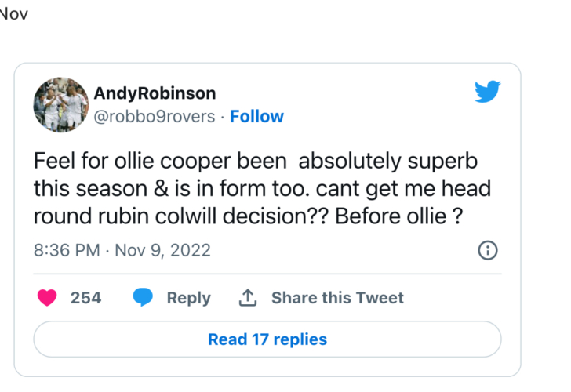The height and width of the screenshot is (392, 571).
Task: Click the Twitter bird logo
Action: [x=488, y=92]
